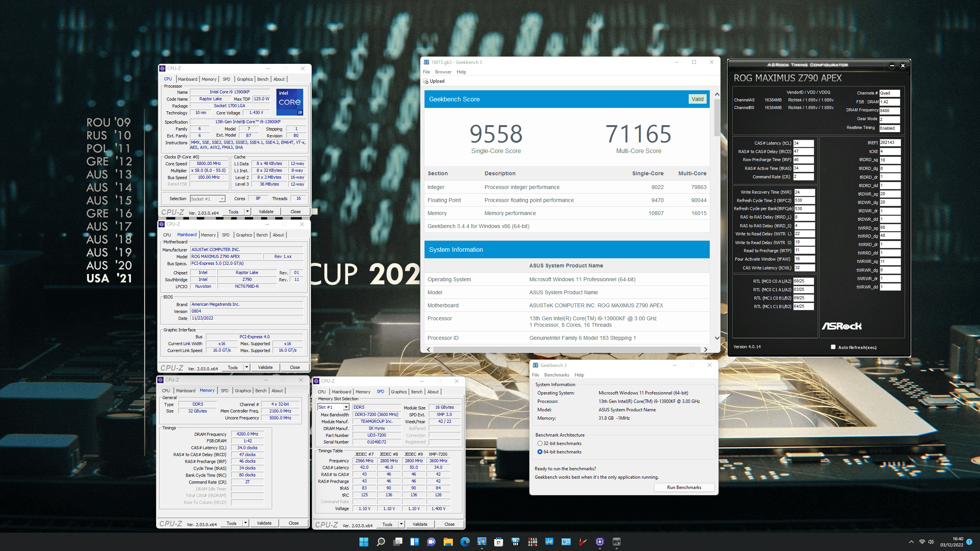Click Geekbench icon in 16015.gb3 title bar

[x=426, y=62]
